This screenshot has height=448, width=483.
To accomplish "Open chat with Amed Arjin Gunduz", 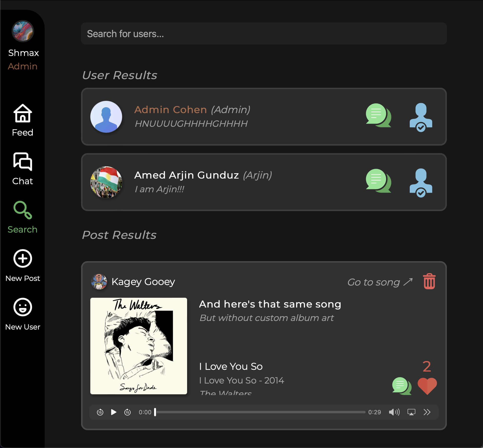I will [378, 181].
